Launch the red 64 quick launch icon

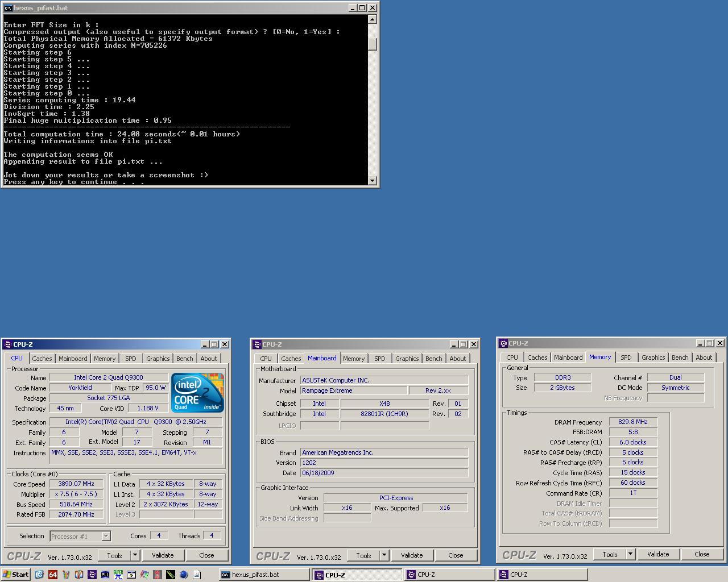point(53,575)
